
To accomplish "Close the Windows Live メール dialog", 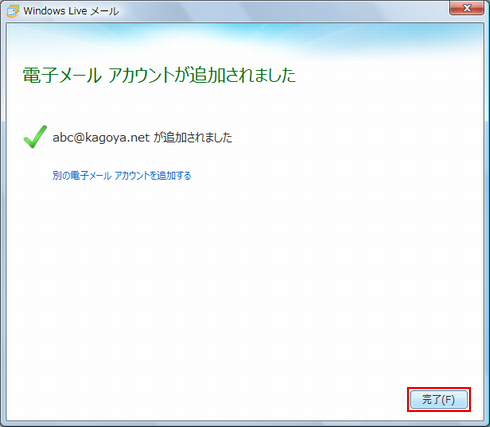I will coord(467,8).
